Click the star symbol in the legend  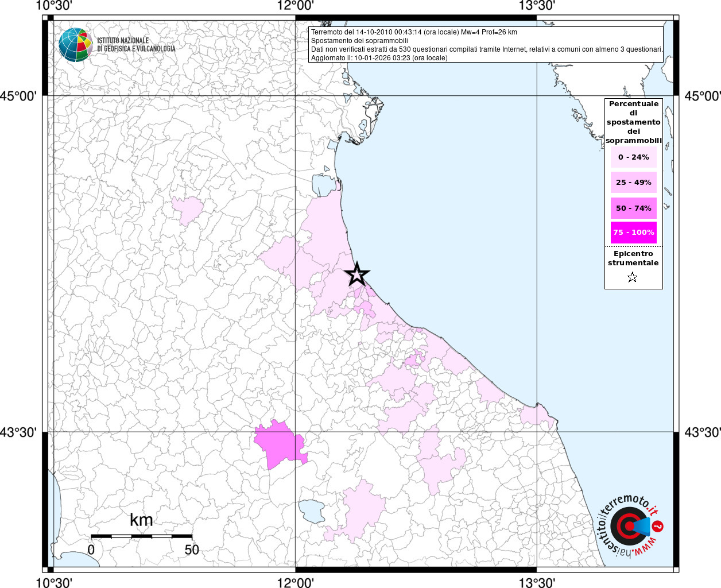[x=632, y=278]
